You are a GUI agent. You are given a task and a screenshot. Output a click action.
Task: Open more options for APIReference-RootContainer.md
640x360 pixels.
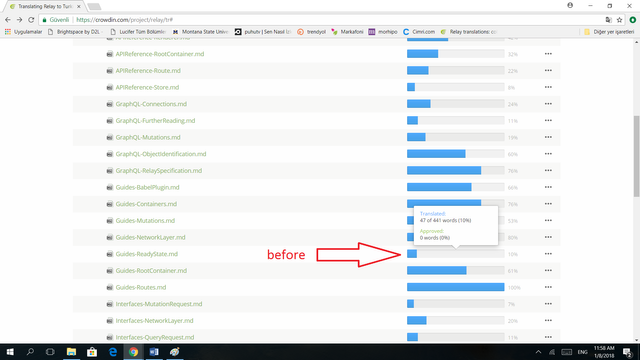pos(548,54)
